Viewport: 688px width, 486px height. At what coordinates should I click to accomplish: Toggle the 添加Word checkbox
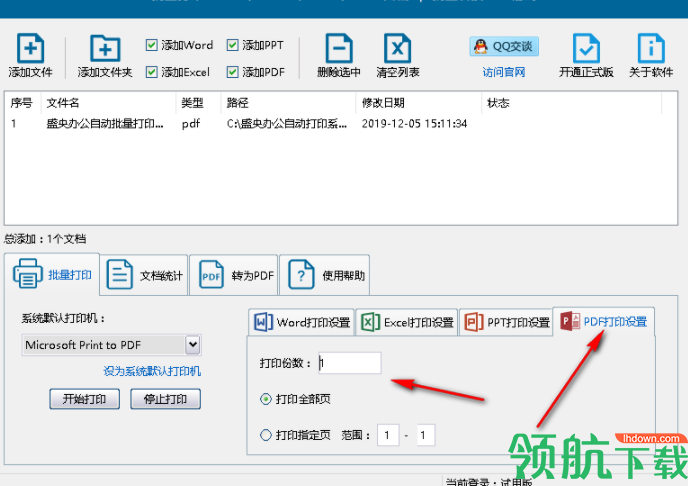click(151, 45)
